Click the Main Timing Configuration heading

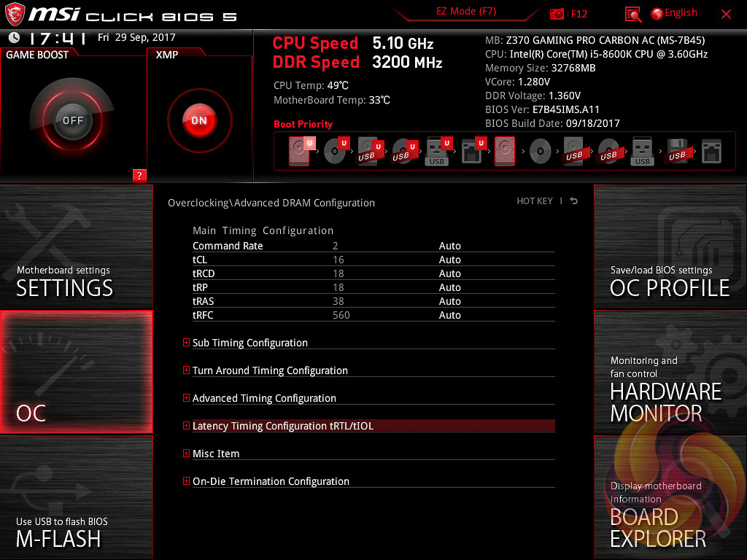pyautogui.click(x=263, y=230)
